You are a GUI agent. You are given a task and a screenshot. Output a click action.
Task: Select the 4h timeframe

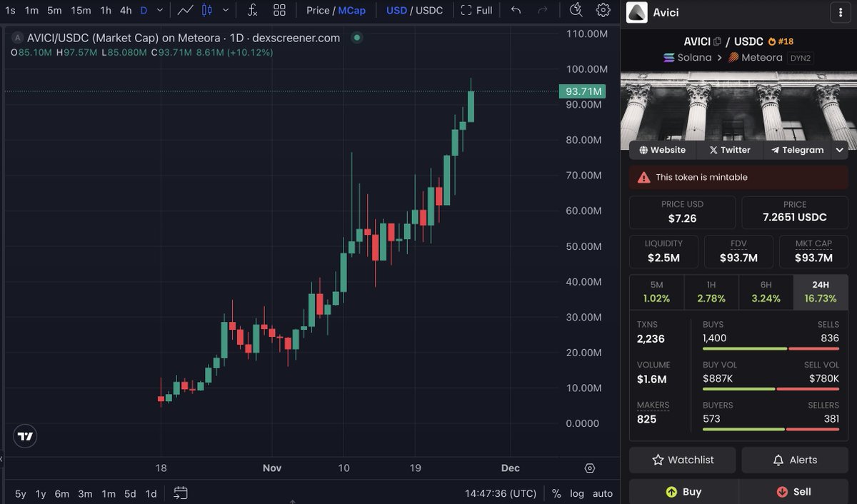click(126, 11)
